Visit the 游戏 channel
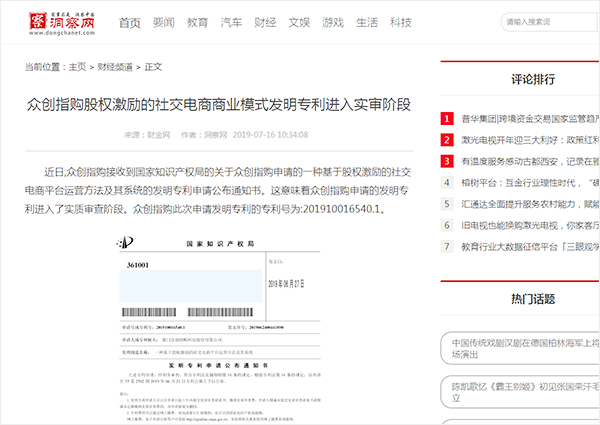This screenshot has height=425, width=600. [333, 21]
